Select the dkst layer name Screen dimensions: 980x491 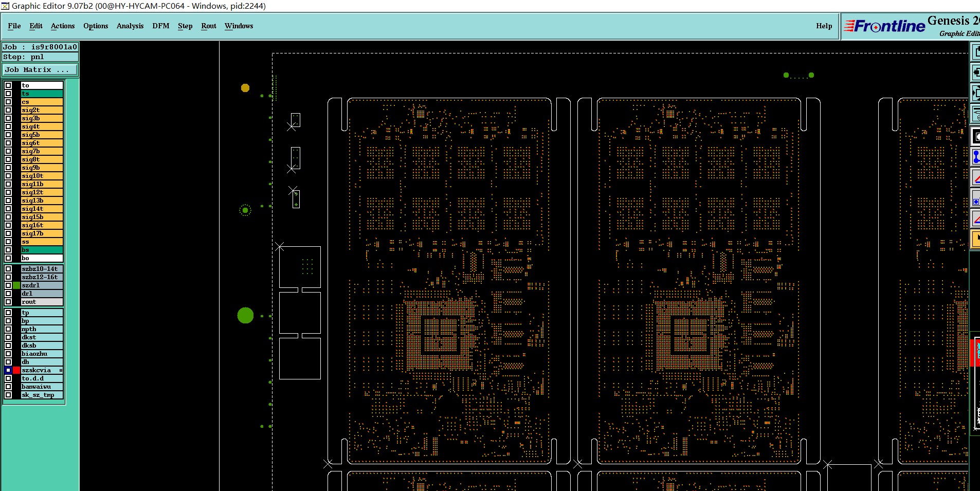point(42,337)
